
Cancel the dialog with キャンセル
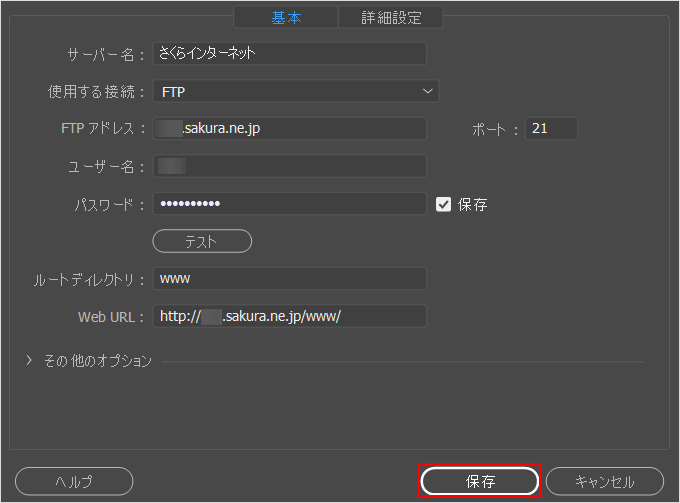604,481
